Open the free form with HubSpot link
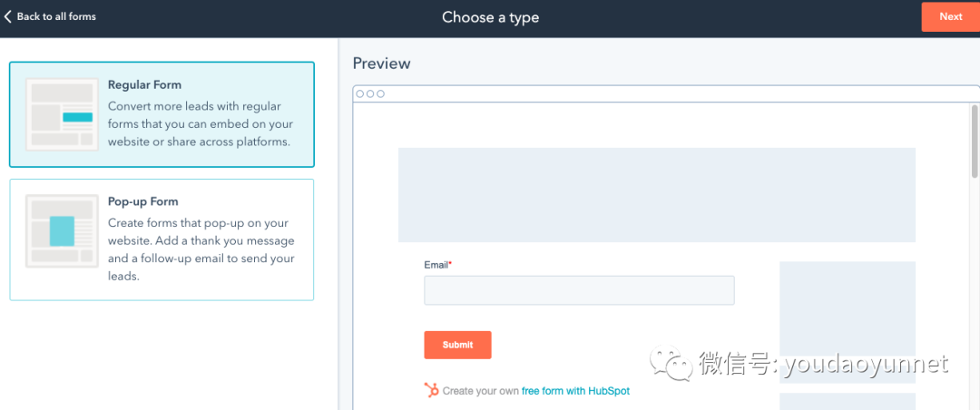 (575, 391)
